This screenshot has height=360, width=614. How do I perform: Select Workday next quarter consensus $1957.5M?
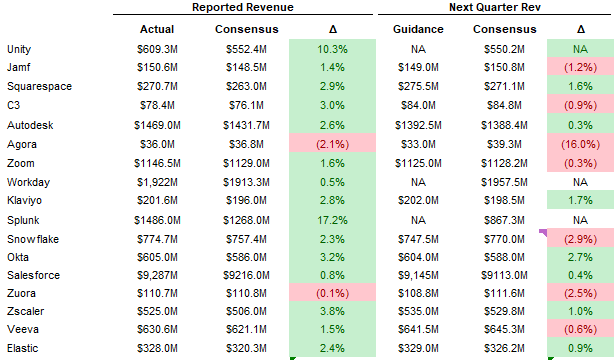(504, 183)
